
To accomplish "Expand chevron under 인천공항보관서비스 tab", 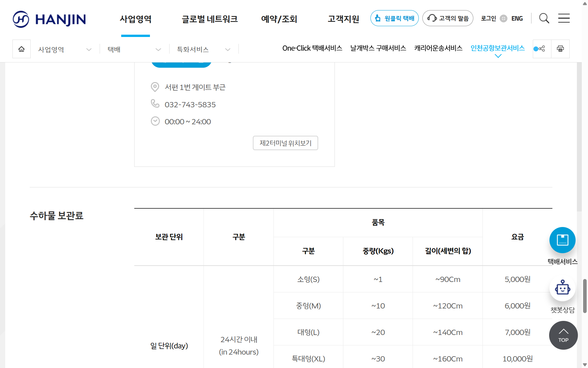I will (x=498, y=56).
